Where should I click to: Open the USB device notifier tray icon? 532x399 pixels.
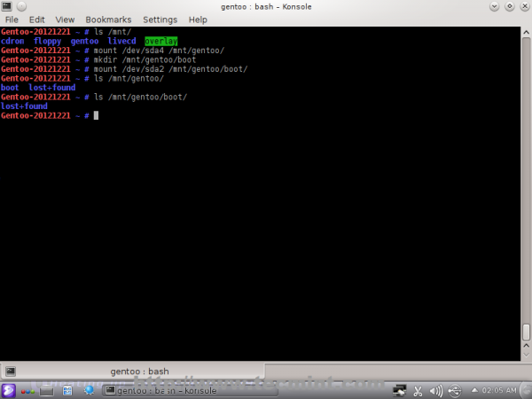click(x=454, y=390)
